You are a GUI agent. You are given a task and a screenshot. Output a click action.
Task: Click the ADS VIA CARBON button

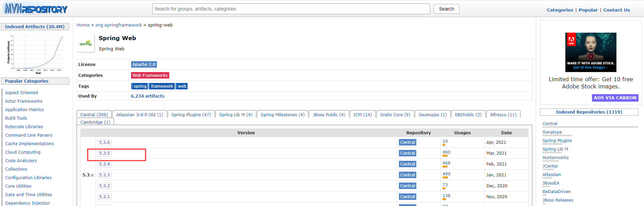615,98
